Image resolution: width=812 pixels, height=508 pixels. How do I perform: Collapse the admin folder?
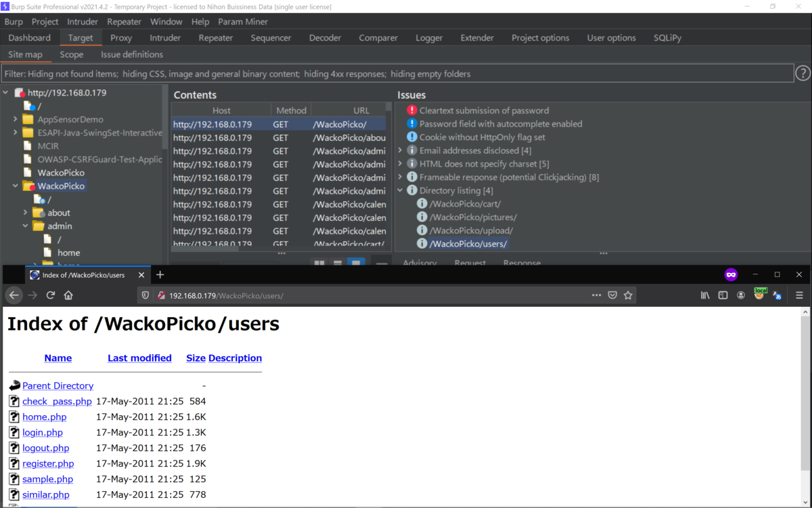pos(26,226)
